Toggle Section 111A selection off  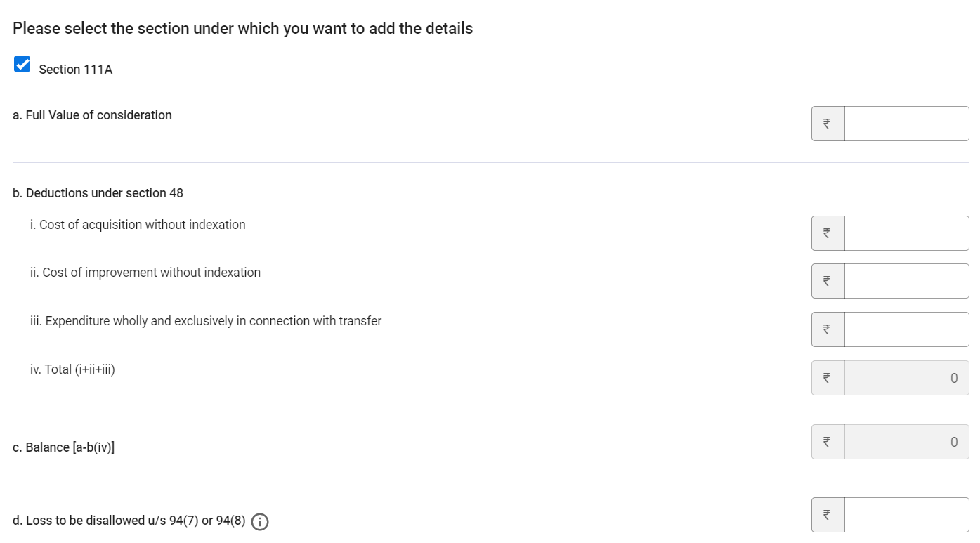[22, 64]
